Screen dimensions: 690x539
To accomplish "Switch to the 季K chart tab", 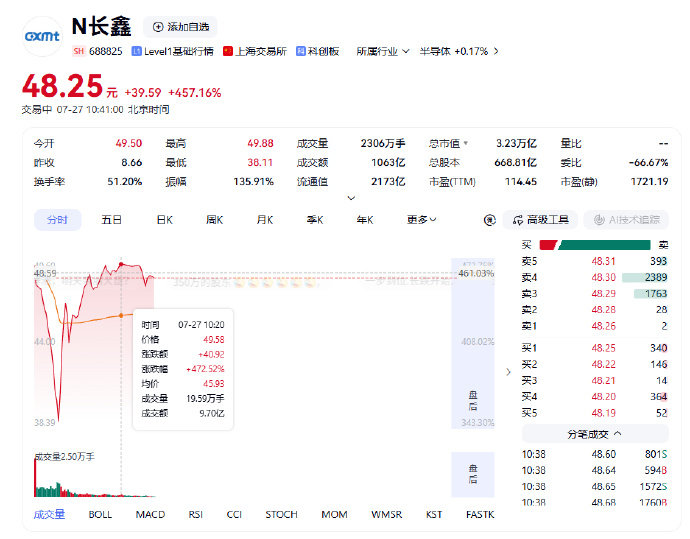I will tap(315, 220).
